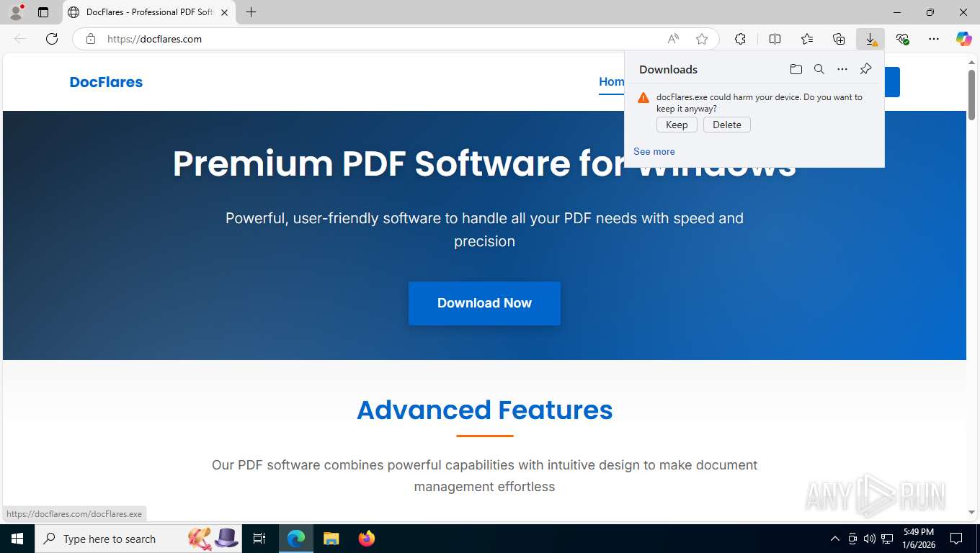Image resolution: width=980 pixels, height=553 pixels.
Task: Click See more in Downloads panel
Action: 654,151
